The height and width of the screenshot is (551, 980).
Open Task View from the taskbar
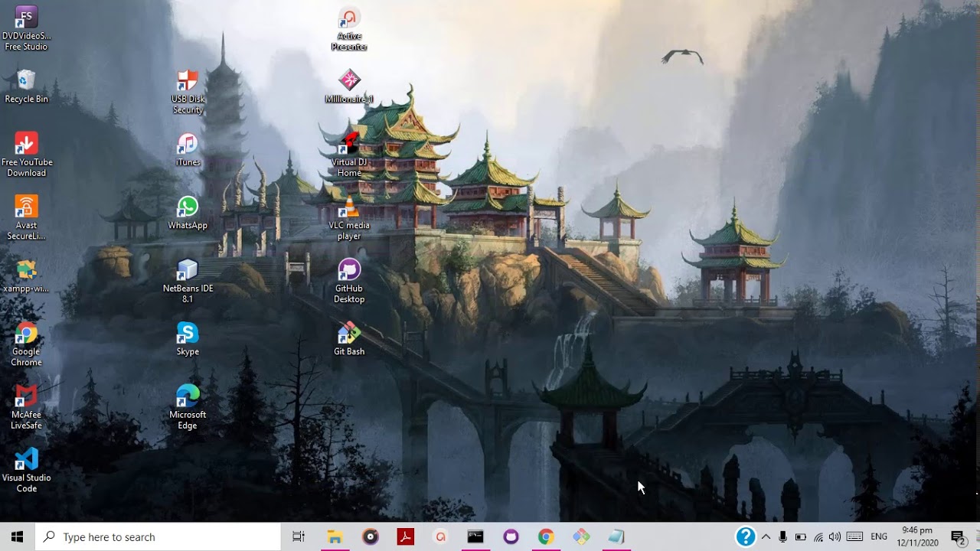click(x=299, y=536)
